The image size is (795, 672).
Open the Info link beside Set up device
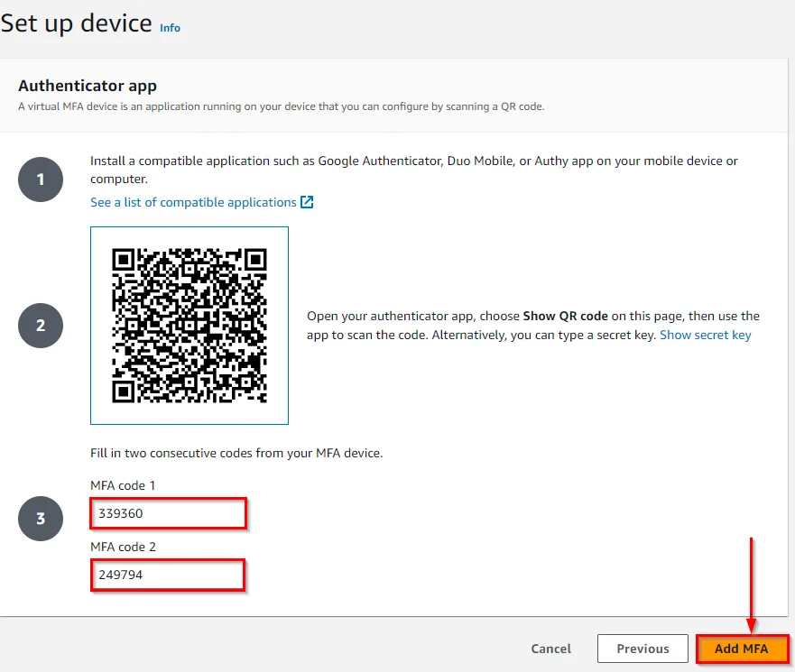click(170, 28)
